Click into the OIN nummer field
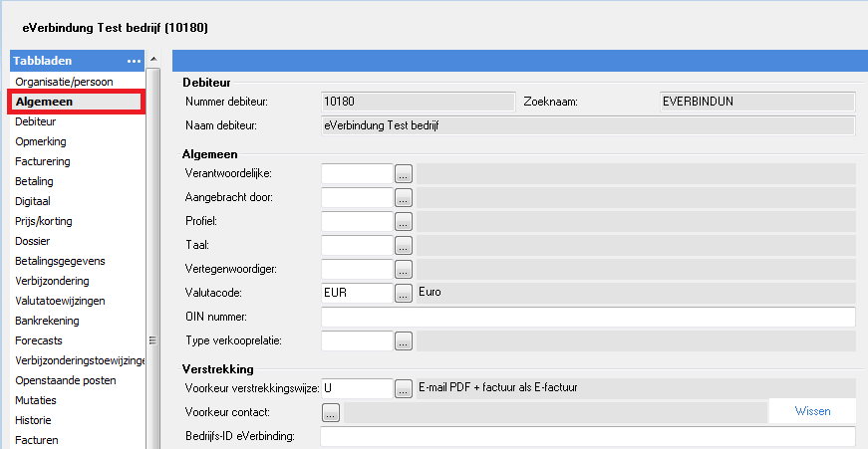868x449 pixels. pos(588,317)
